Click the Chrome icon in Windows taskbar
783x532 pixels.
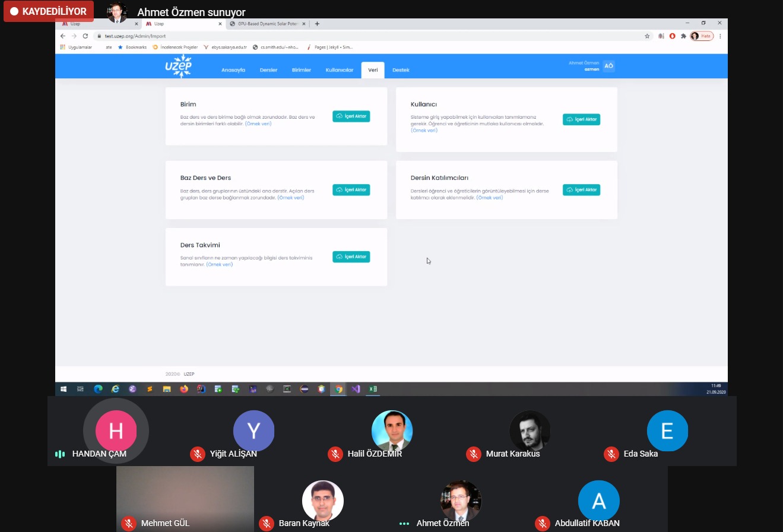(x=339, y=389)
